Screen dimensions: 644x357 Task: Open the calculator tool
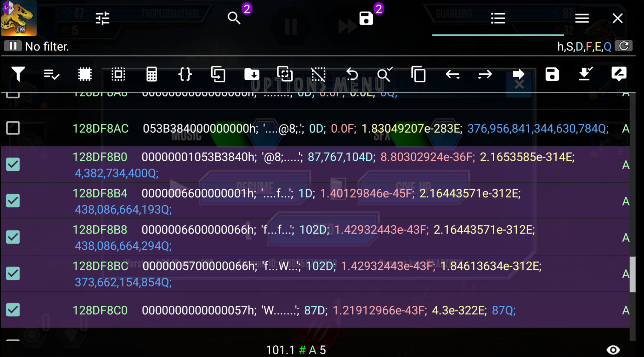click(x=152, y=74)
